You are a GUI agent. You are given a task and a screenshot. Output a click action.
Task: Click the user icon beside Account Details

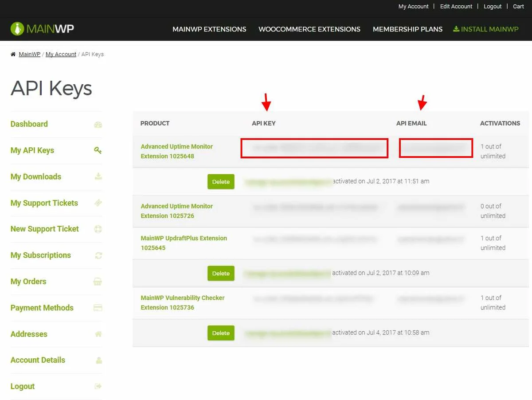(98, 360)
